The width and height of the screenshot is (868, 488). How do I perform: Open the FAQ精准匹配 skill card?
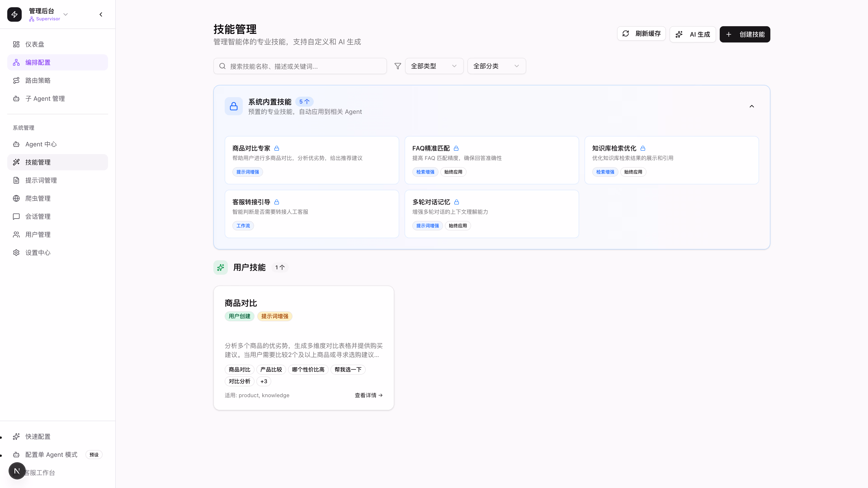[x=492, y=160]
